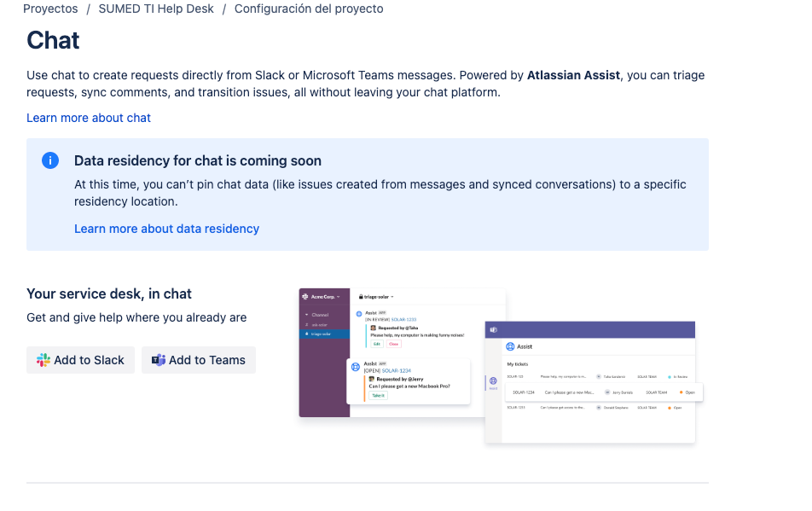Click the Add to Slack button
The image size is (812, 511).
[x=80, y=360]
